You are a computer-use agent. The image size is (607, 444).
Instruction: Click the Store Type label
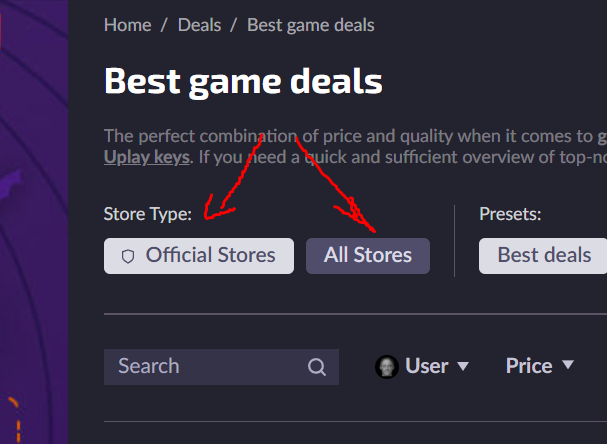coord(147,213)
